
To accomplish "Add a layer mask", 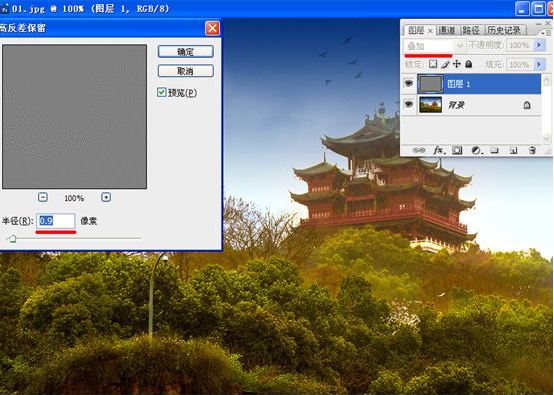I will pos(457,151).
